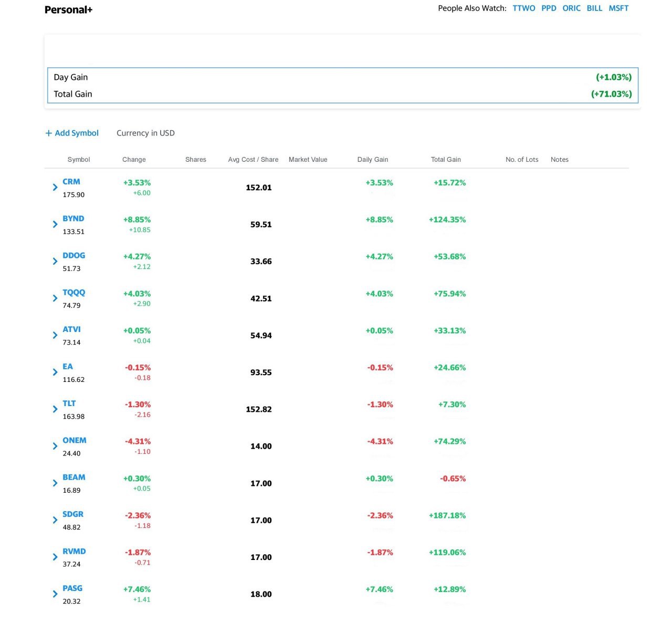Expand the TLT holding row

(x=55, y=409)
